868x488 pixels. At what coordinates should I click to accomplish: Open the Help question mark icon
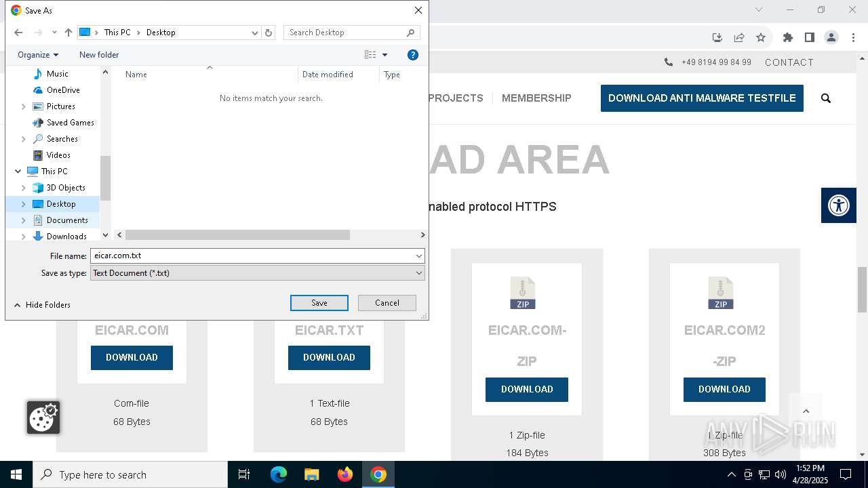(x=413, y=55)
